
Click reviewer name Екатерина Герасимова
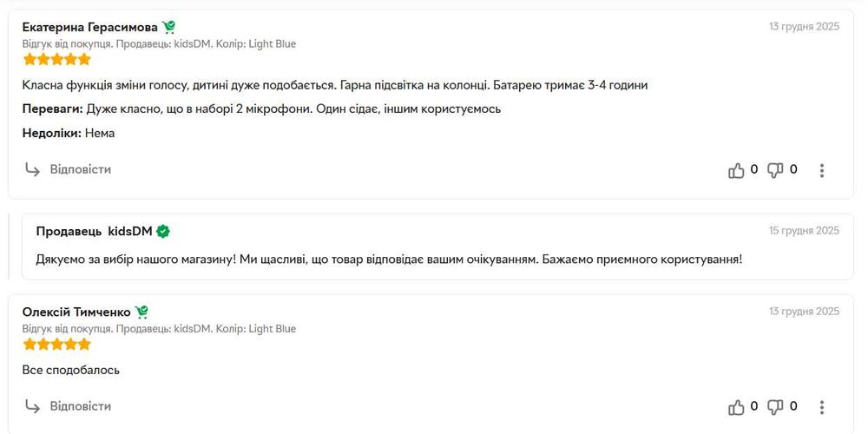click(x=89, y=27)
